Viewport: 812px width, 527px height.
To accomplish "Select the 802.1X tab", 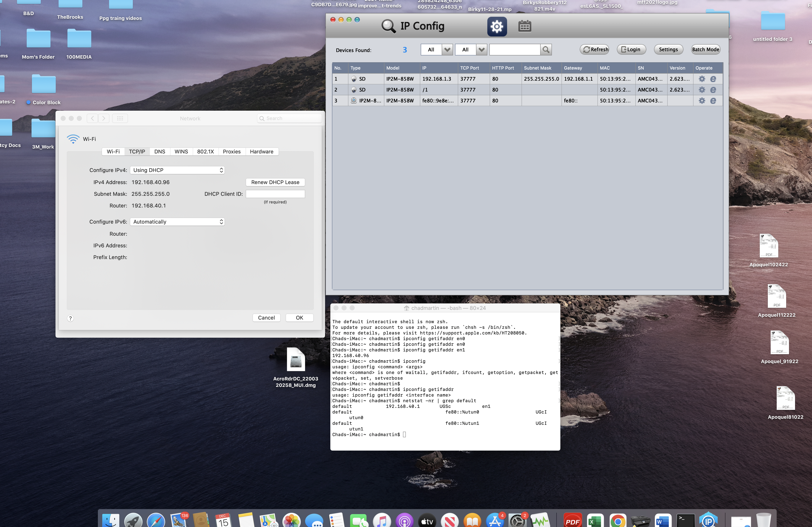I will tap(205, 152).
